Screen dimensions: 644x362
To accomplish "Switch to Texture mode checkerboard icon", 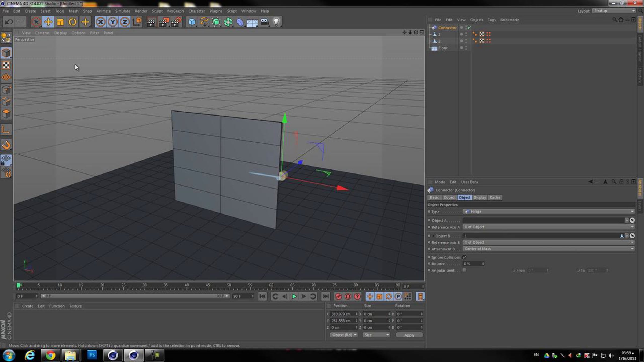I will pos(6,65).
